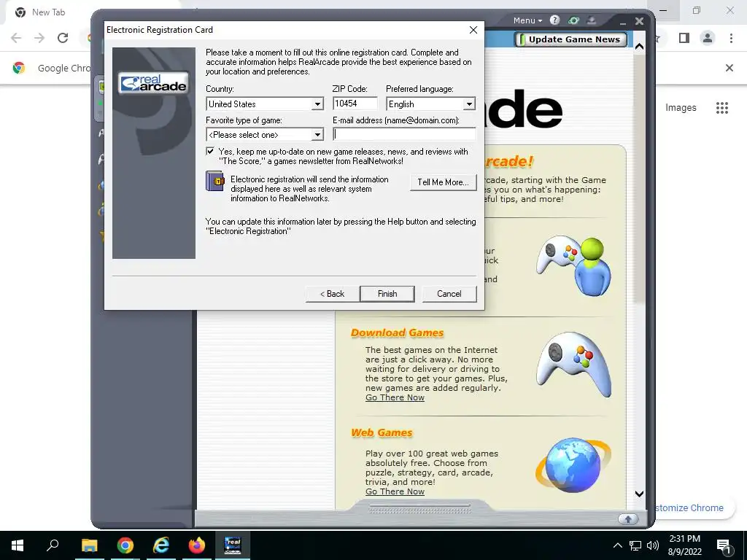Click the globe icon beside Web Games
The image size is (747, 560).
pyautogui.click(x=573, y=464)
